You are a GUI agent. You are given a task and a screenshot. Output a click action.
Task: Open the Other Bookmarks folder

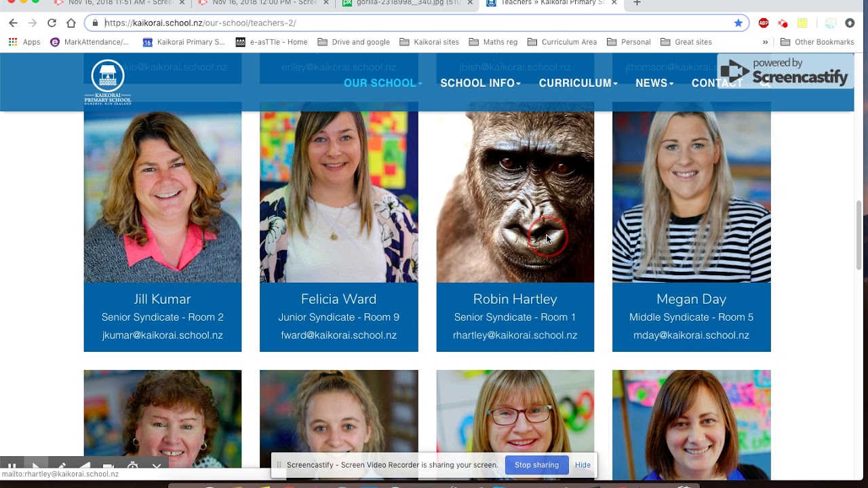tap(817, 42)
